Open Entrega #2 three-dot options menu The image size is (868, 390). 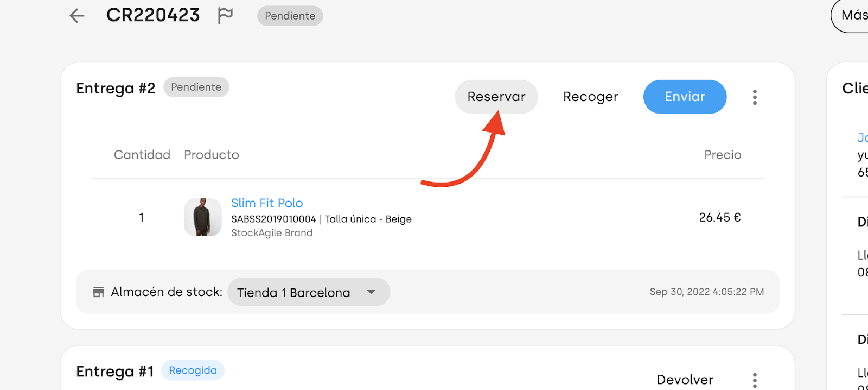755,97
